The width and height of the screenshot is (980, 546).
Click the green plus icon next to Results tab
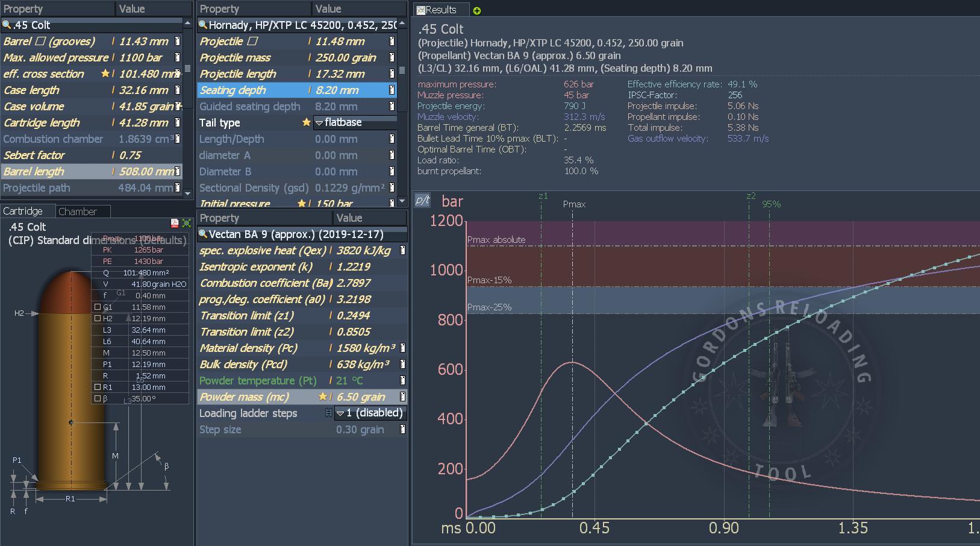477,10
